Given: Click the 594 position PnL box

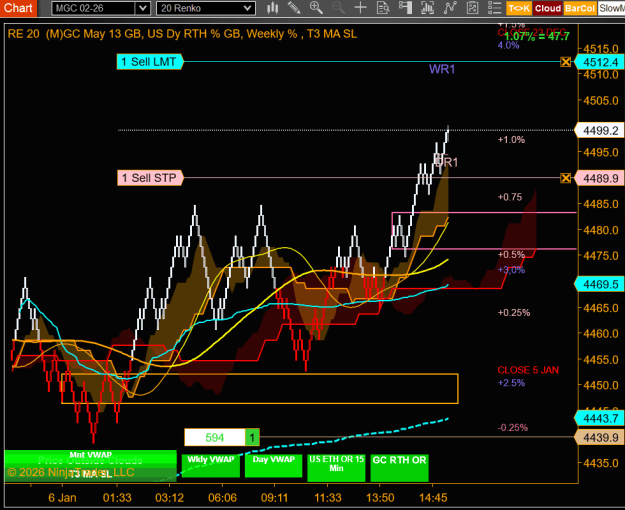Looking at the screenshot, I should pos(214,437).
